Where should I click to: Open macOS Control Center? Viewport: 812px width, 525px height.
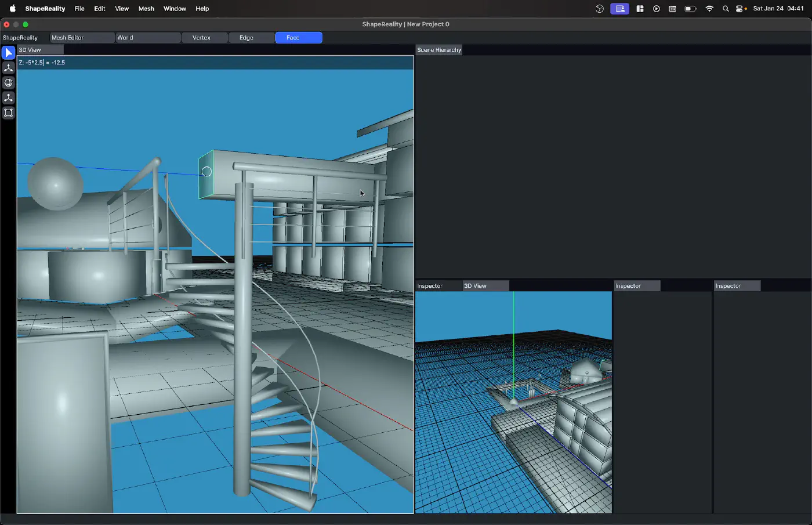[x=741, y=9]
